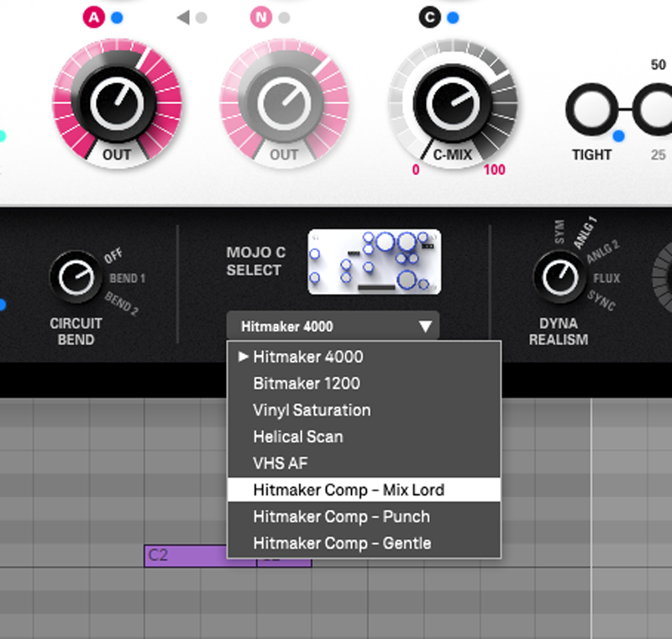Click the C-MIX value 100

494,170
